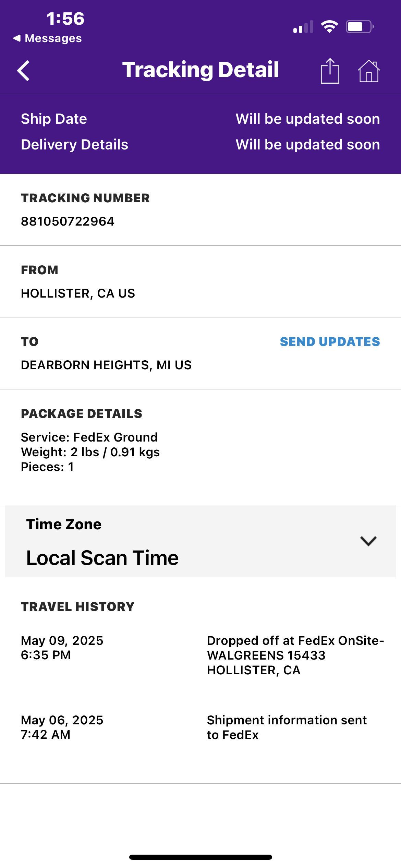Tap the Tracking Detail title

(x=201, y=70)
